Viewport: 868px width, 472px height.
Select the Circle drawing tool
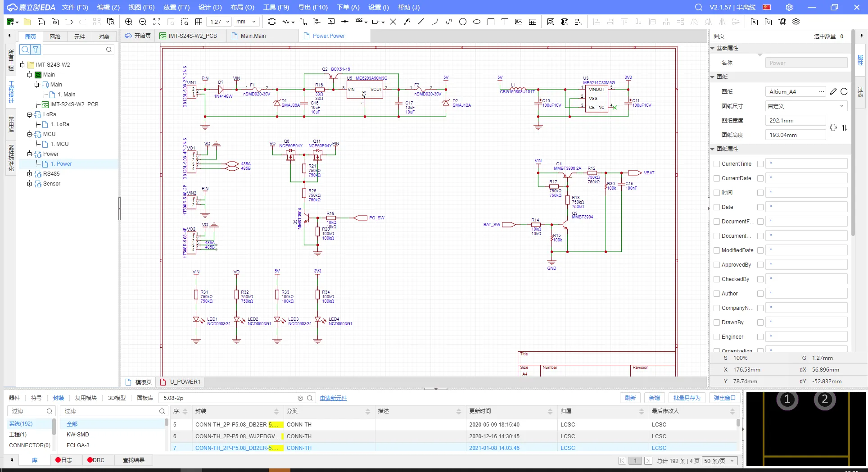462,22
